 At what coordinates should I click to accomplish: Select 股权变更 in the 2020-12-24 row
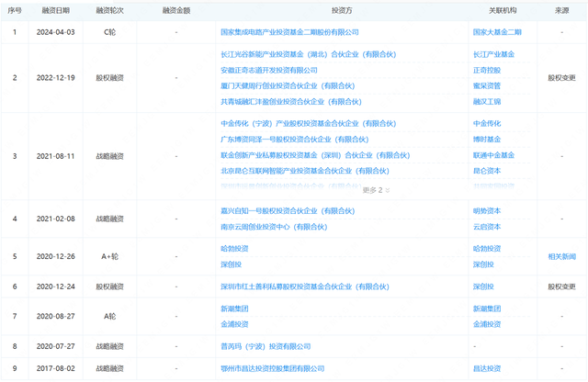(x=561, y=286)
